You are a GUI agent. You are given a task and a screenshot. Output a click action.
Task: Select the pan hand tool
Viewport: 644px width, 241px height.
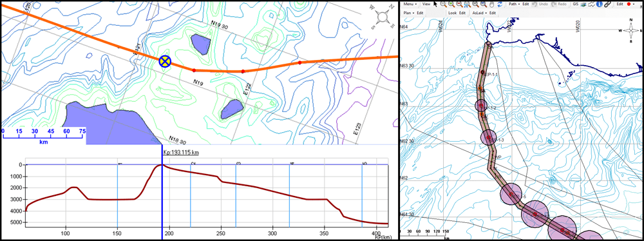point(491,5)
